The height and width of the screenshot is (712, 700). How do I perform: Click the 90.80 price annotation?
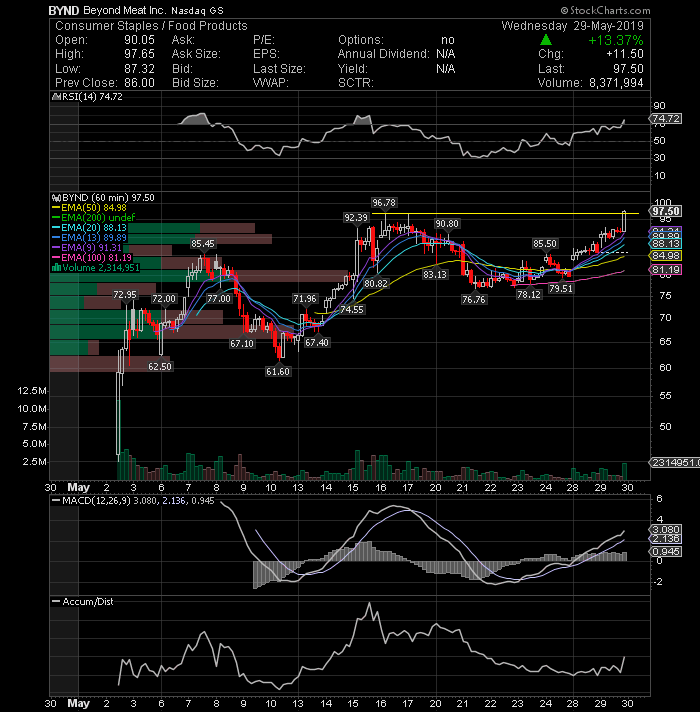point(447,224)
